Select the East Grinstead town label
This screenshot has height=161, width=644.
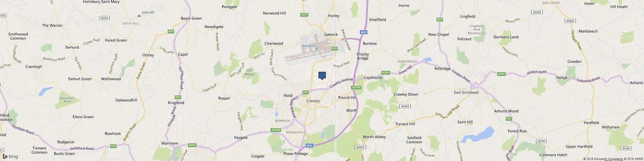pyautogui.click(x=466, y=92)
